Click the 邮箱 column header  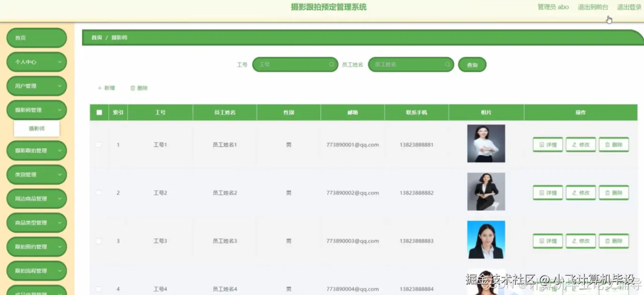click(x=352, y=113)
